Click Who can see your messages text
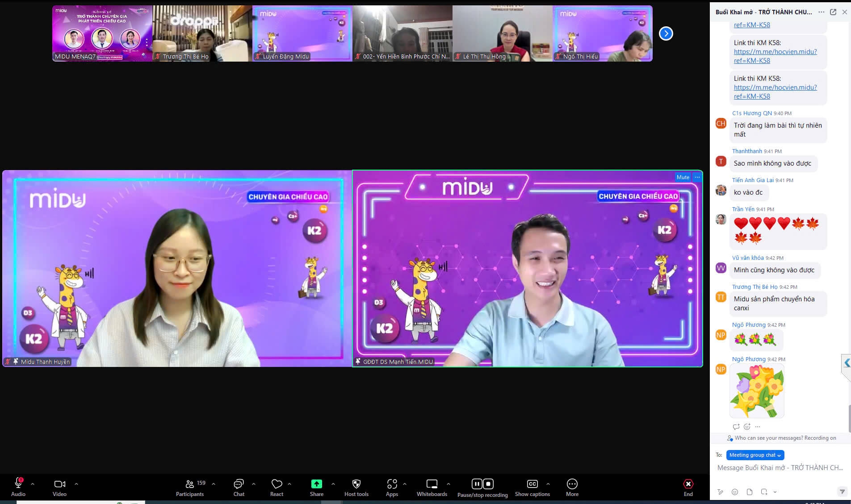This screenshot has width=851, height=504. pyautogui.click(x=785, y=438)
